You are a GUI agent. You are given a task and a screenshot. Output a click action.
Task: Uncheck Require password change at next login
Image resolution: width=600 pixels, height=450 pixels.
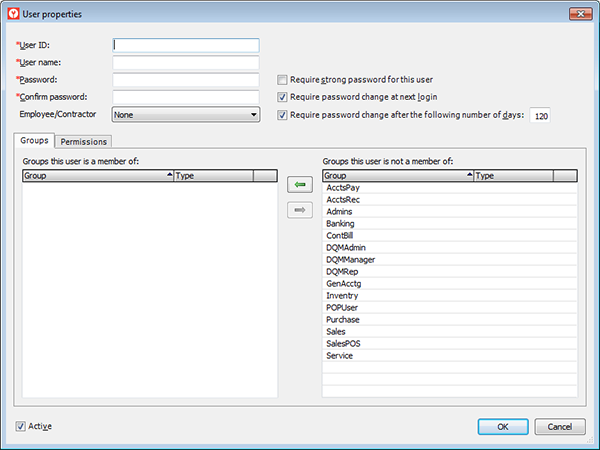click(x=283, y=97)
